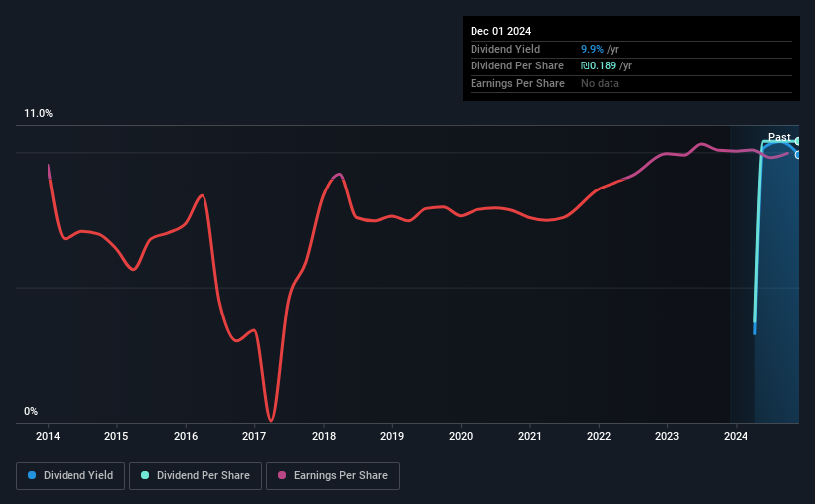Click the Past label on the chart

(x=779, y=137)
